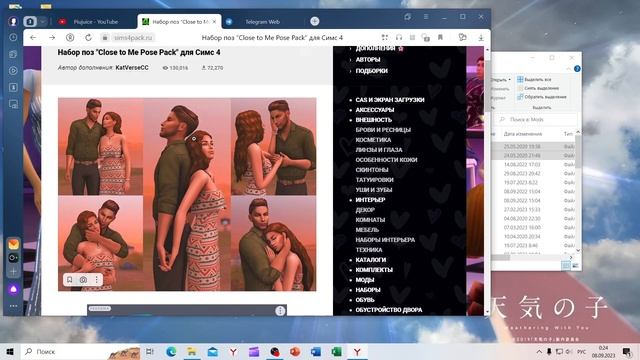Open КОМПЛЕКТЫ category
Viewport: 640px width, 360px height.
click(374, 270)
